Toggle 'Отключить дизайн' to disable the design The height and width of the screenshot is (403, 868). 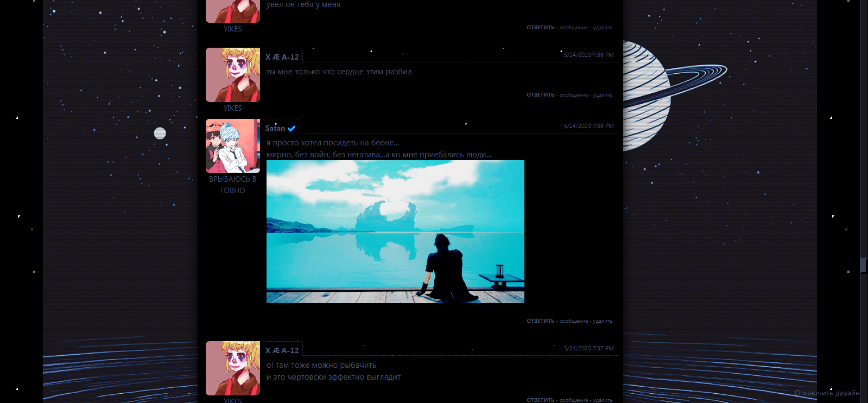(827, 393)
